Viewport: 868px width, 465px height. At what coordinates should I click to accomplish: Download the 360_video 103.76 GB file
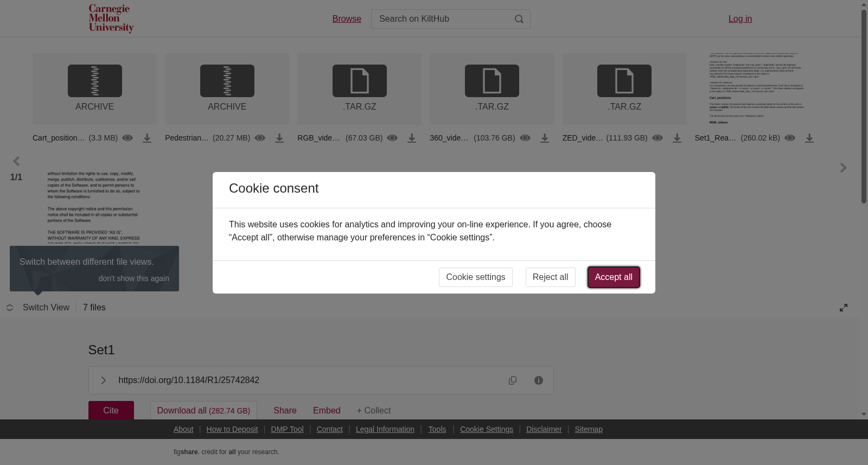545,138
